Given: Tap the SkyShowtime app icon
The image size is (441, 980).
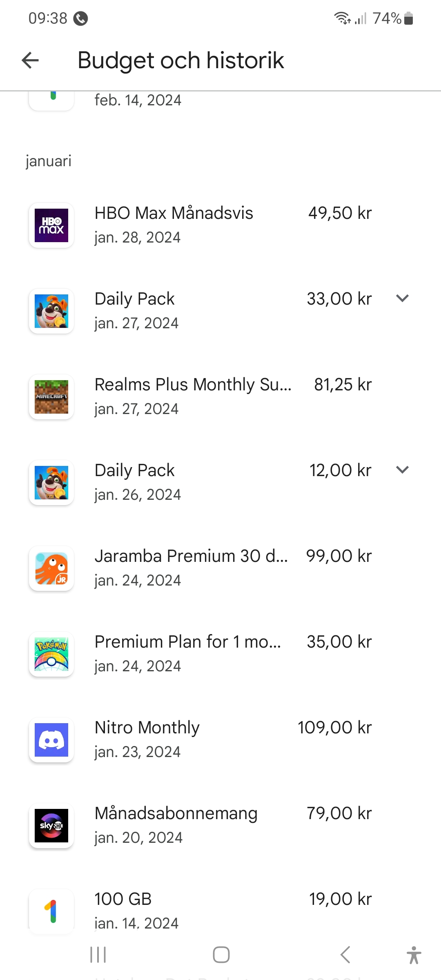Looking at the screenshot, I should 51,826.
